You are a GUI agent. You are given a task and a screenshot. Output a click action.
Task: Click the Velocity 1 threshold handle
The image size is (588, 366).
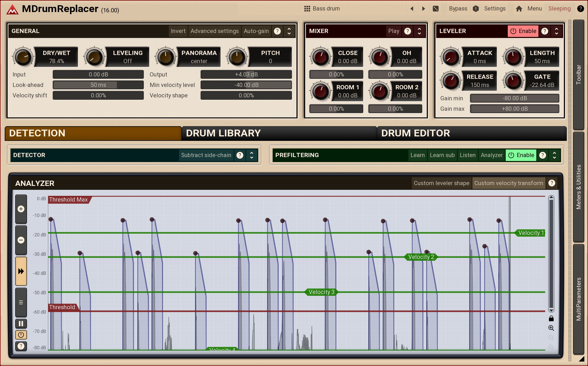(x=530, y=233)
